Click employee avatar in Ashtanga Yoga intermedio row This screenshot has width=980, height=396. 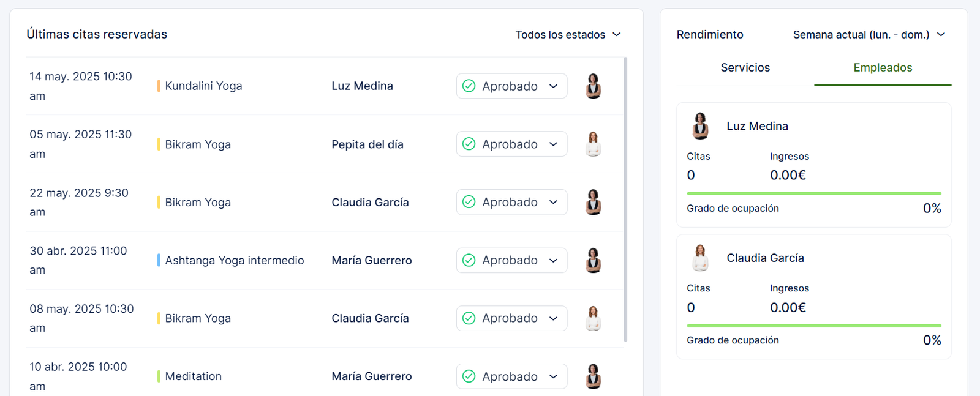[593, 261]
